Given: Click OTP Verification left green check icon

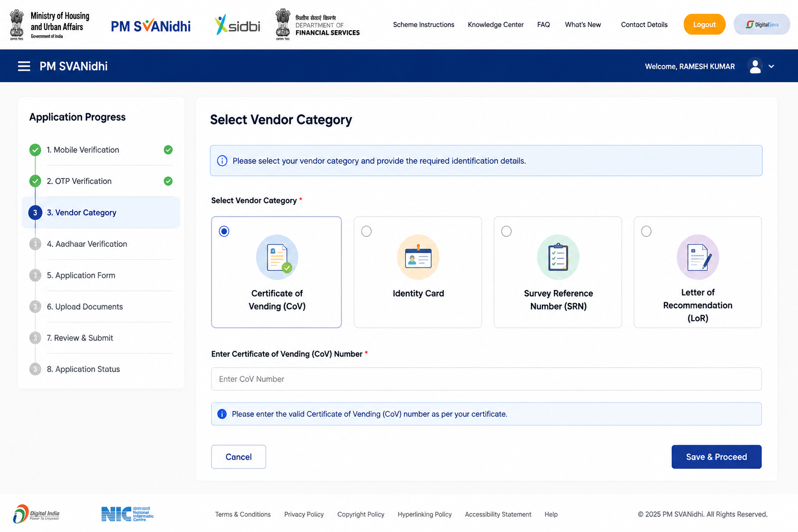Looking at the screenshot, I should point(35,181).
